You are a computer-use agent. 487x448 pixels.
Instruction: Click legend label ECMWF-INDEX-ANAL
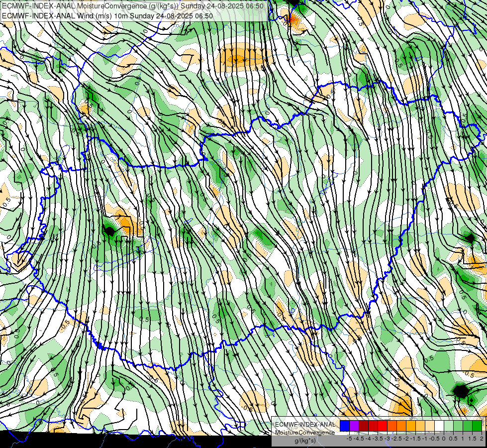(305, 425)
